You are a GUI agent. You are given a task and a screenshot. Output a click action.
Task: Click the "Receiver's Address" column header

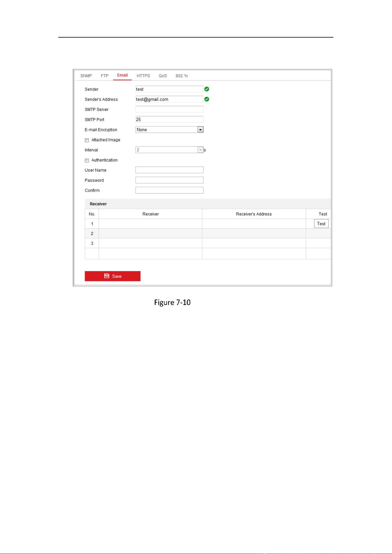click(x=254, y=214)
